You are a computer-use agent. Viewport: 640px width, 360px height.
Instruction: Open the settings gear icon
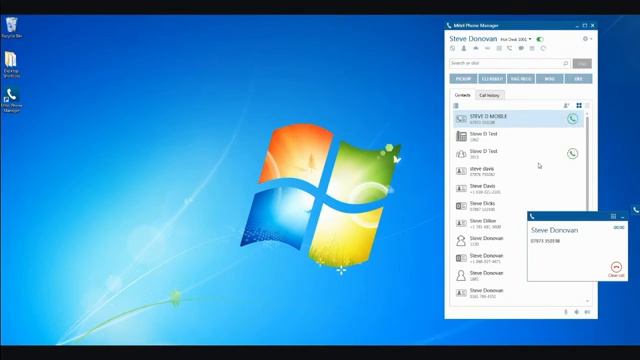point(585,39)
